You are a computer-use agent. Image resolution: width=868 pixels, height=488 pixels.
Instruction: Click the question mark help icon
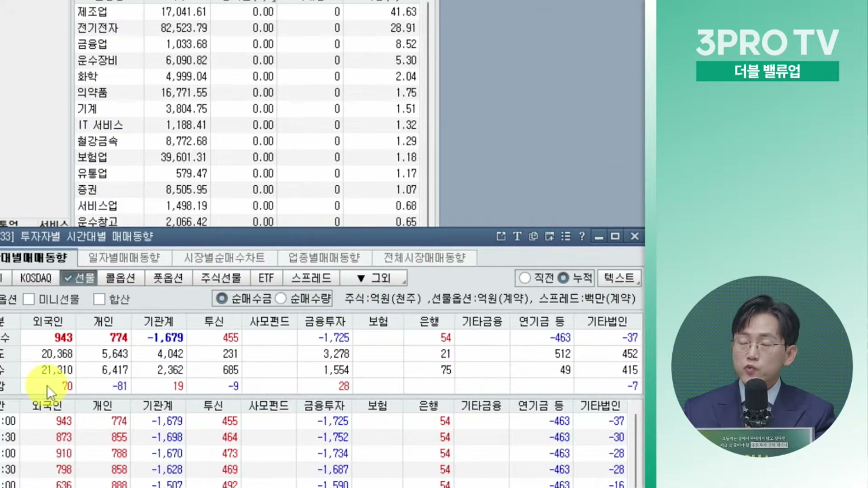click(x=582, y=236)
